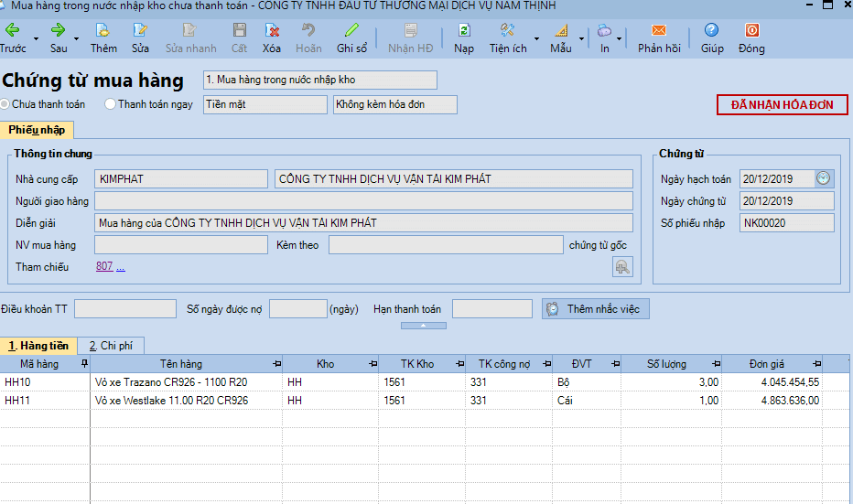
Task: Expand the In print dropdown arrow
Action: (x=619, y=39)
